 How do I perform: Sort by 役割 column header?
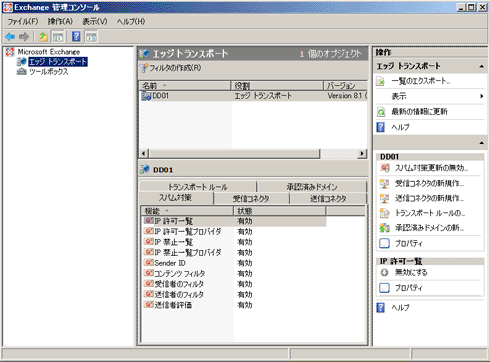277,86
